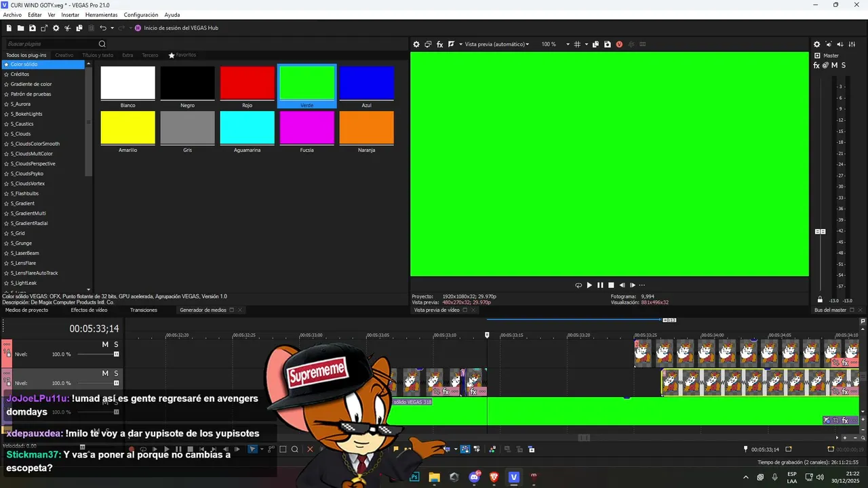Click the copy icon in main toolbar

(x=79, y=28)
